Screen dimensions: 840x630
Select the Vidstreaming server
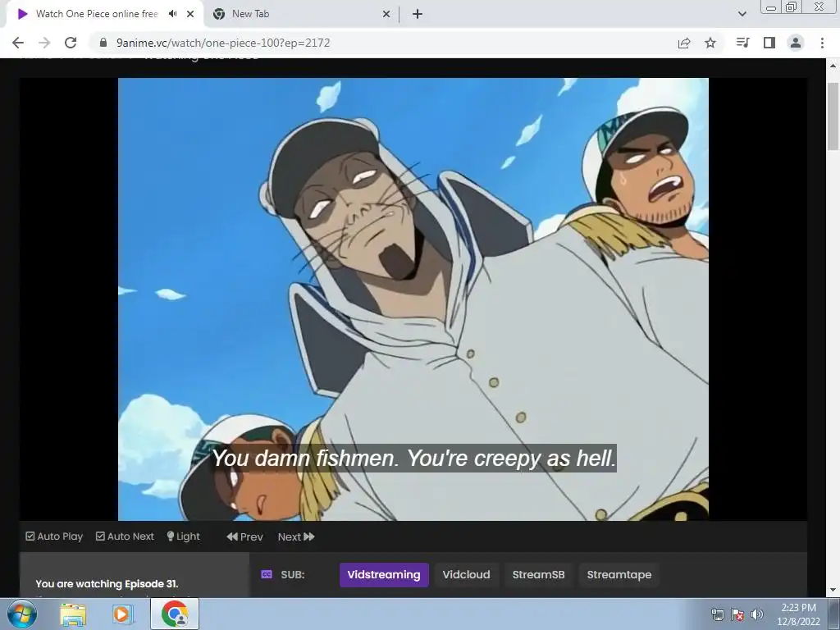tap(384, 574)
